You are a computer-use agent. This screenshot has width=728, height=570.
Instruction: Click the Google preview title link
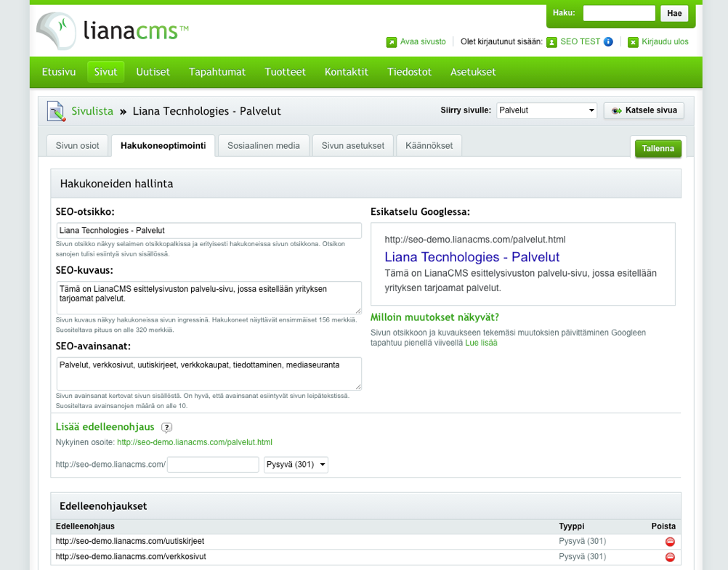[472, 257]
